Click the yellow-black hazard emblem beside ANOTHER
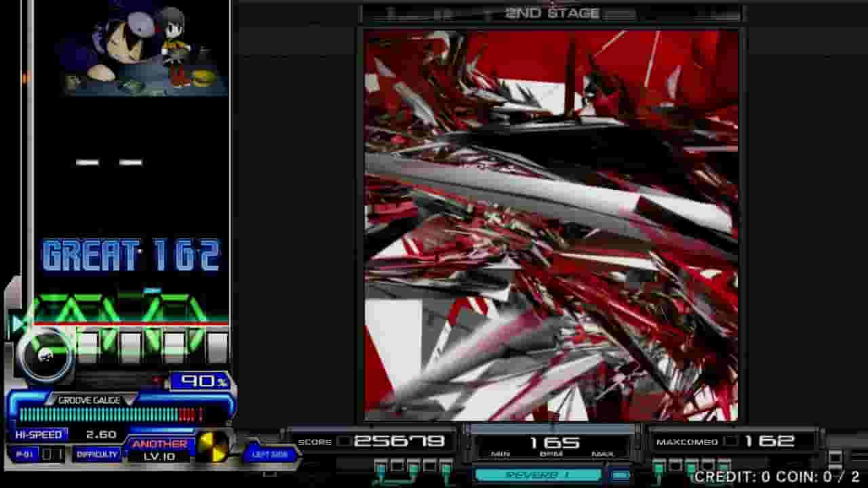The image size is (868, 488). click(212, 447)
